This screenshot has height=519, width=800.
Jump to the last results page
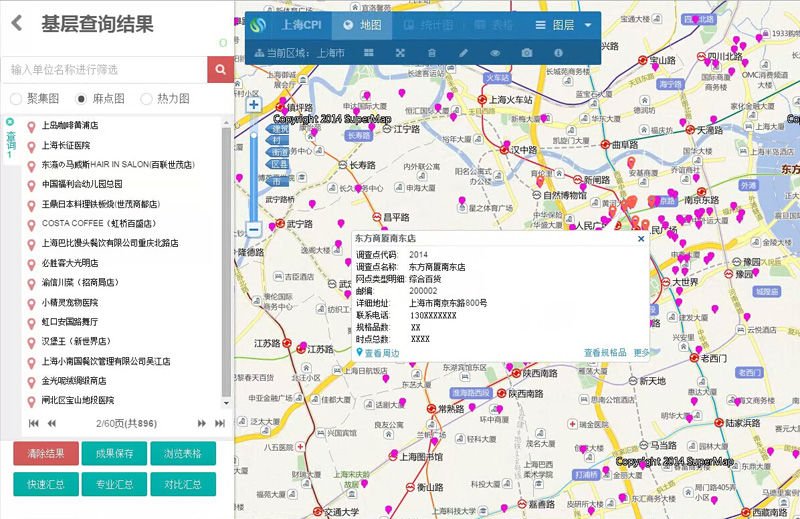click(220, 423)
